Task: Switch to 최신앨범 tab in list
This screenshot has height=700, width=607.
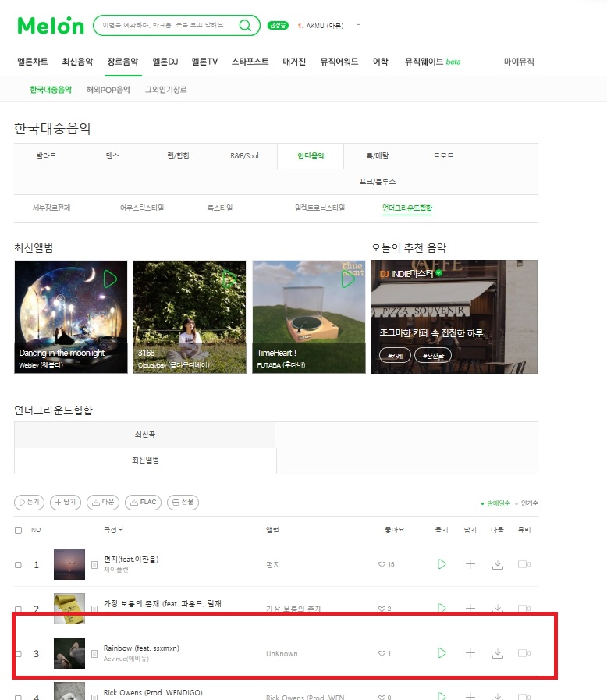Action: [x=145, y=460]
